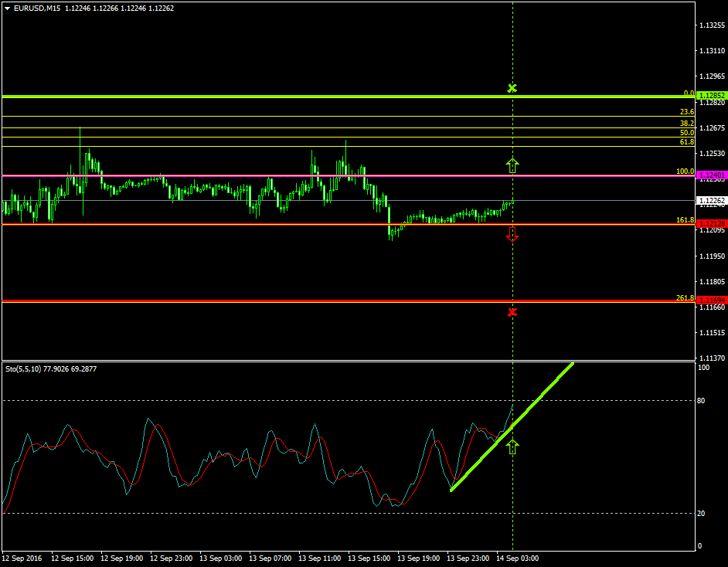Select the red down arrow under the 161.8 level
This screenshot has height=567, width=728.
(x=512, y=234)
